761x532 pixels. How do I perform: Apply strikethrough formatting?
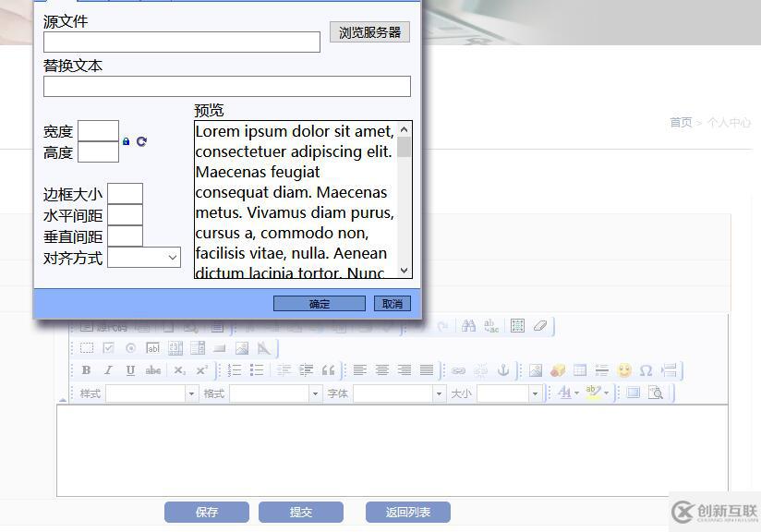pos(153,370)
